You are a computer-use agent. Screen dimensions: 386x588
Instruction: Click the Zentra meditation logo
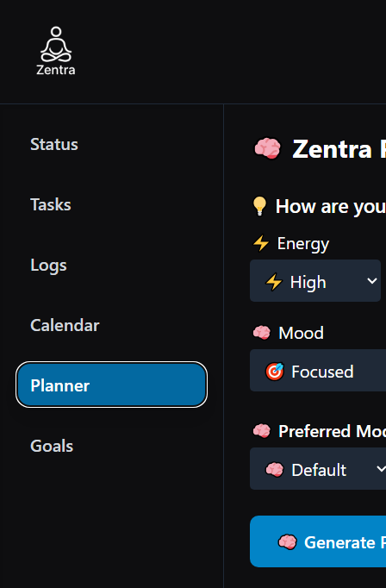point(56,50)
